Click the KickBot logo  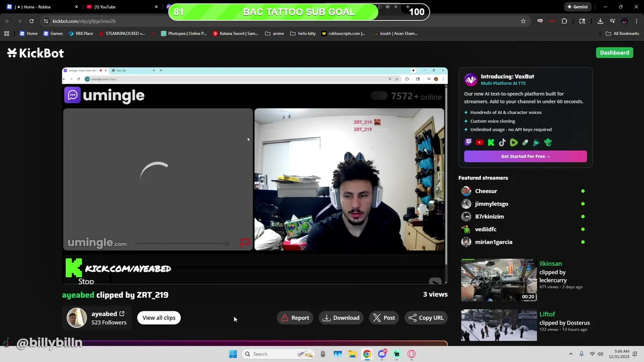(x=35, y=53)
